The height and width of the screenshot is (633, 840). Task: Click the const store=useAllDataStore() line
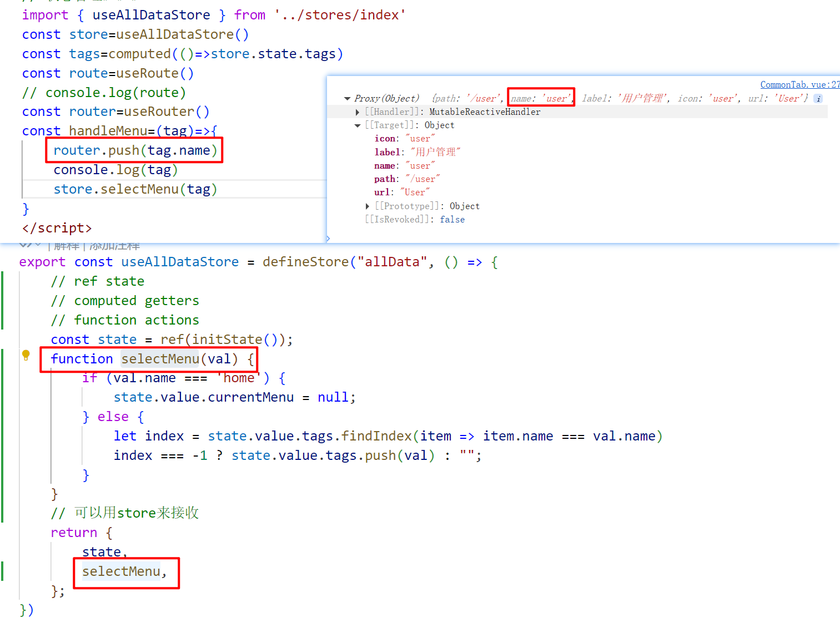[135, 34]
